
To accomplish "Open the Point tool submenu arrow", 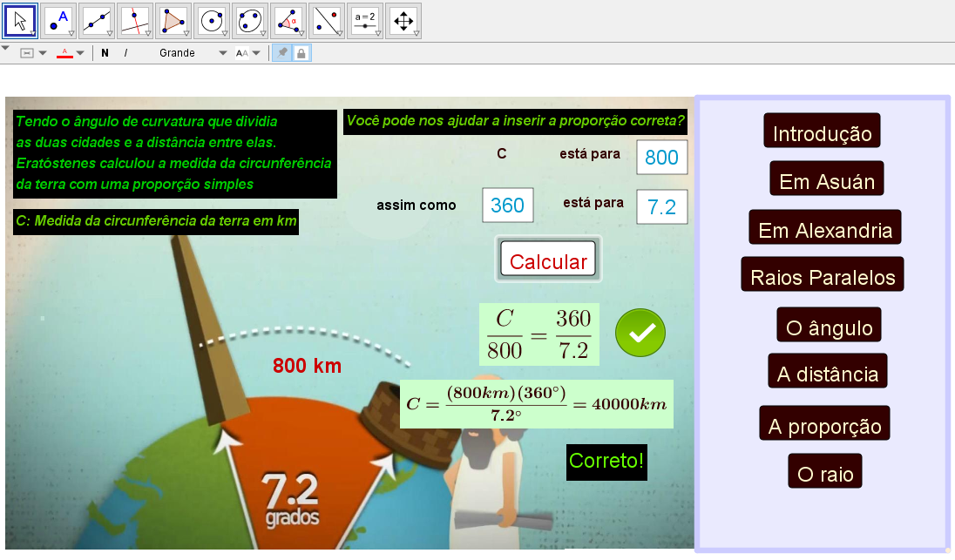I will coord(71,33).
